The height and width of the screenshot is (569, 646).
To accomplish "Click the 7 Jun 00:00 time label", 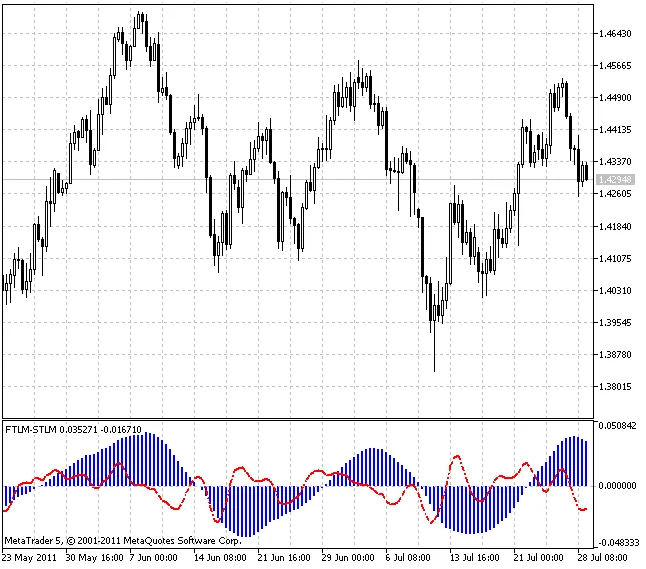I will (x=153, y=558).
